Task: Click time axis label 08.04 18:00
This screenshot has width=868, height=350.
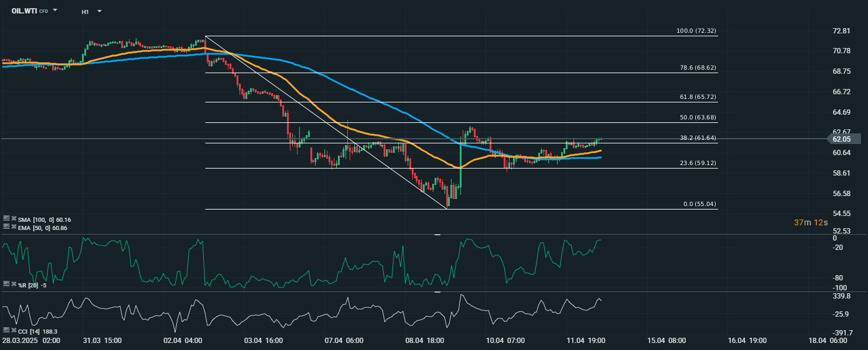Action: pyautogui.click(x=424, y=341)
